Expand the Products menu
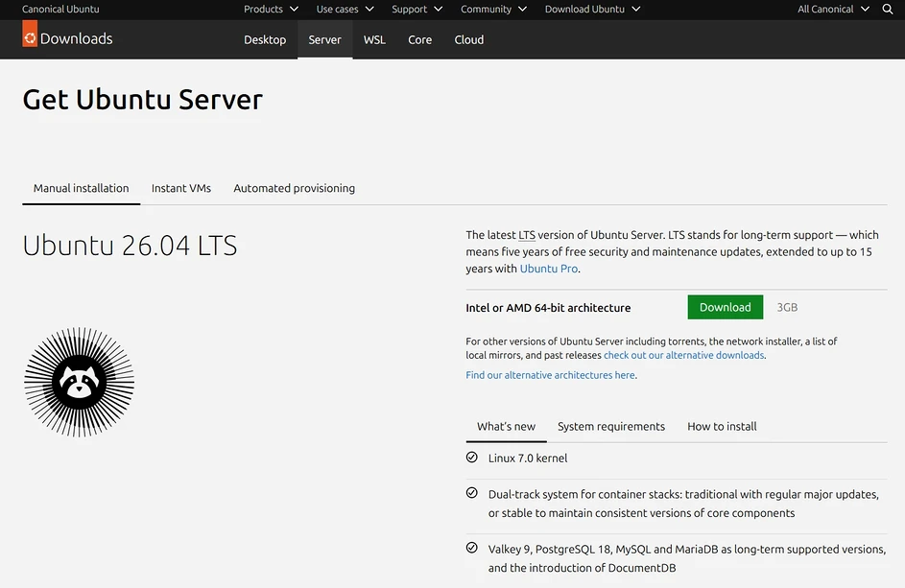 click(x=271, y=9)
